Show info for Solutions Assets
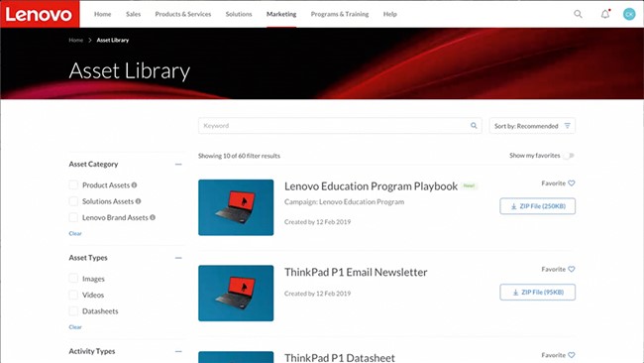Screen dimensions: 644x363 point(138,201)
